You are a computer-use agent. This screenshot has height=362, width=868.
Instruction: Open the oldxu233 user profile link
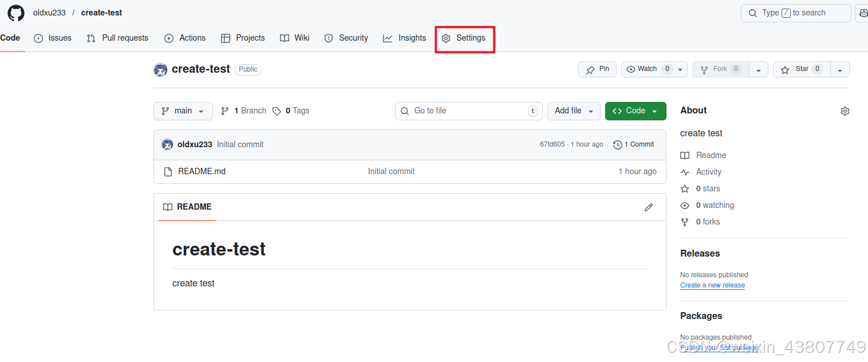pyautogui.click(x=49, y=13)
